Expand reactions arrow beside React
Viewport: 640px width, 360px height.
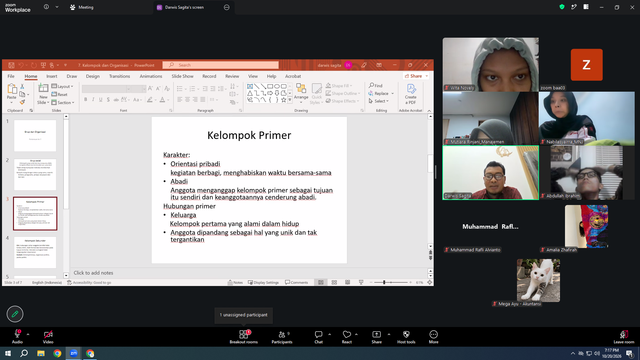[356, 334]
